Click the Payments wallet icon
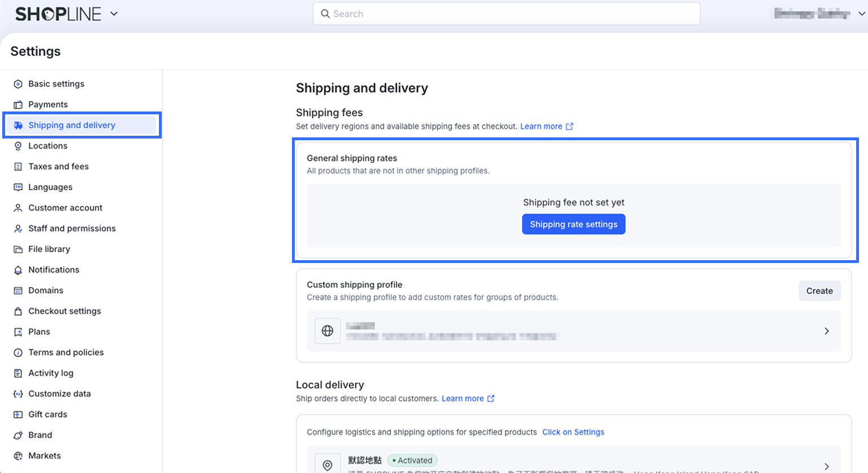Screen dimensions: 868x473 (18, 105)
